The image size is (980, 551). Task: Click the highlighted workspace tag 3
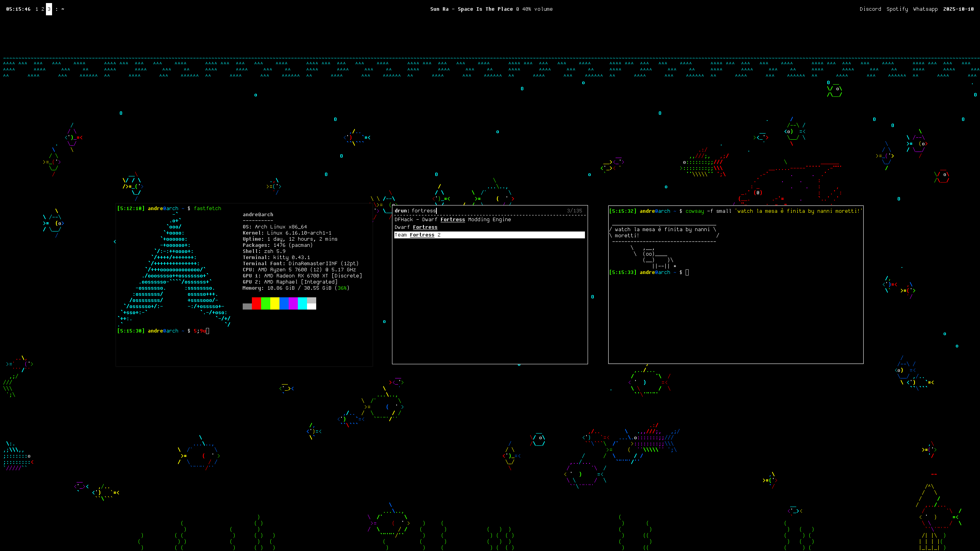point(49,9)
